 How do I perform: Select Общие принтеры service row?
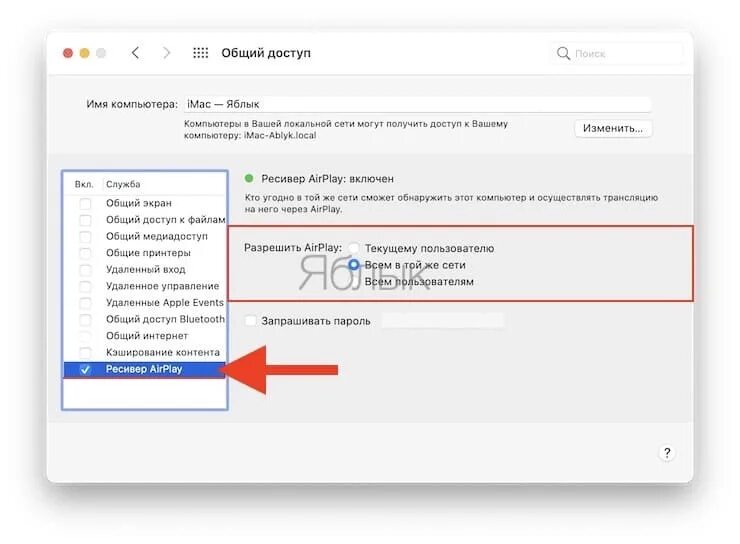tap(145, 253)
